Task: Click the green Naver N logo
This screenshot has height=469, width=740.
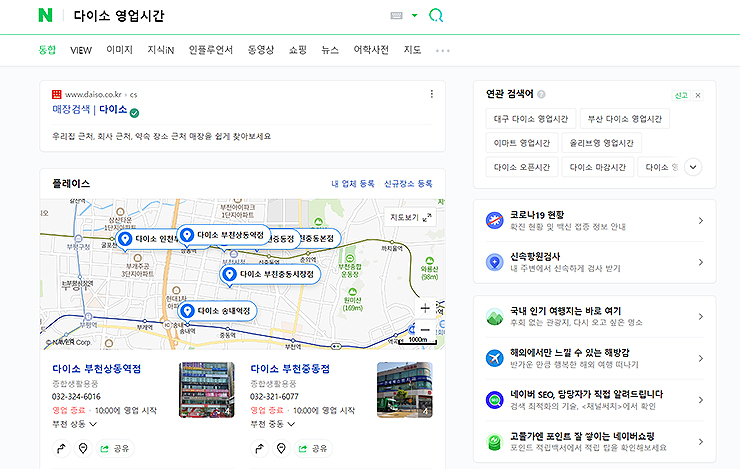Action: point(45,15)
